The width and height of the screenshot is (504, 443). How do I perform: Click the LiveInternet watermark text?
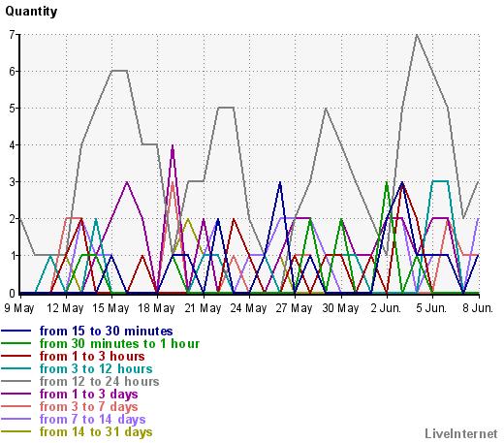pyautogui.click(x=461, y=433)
